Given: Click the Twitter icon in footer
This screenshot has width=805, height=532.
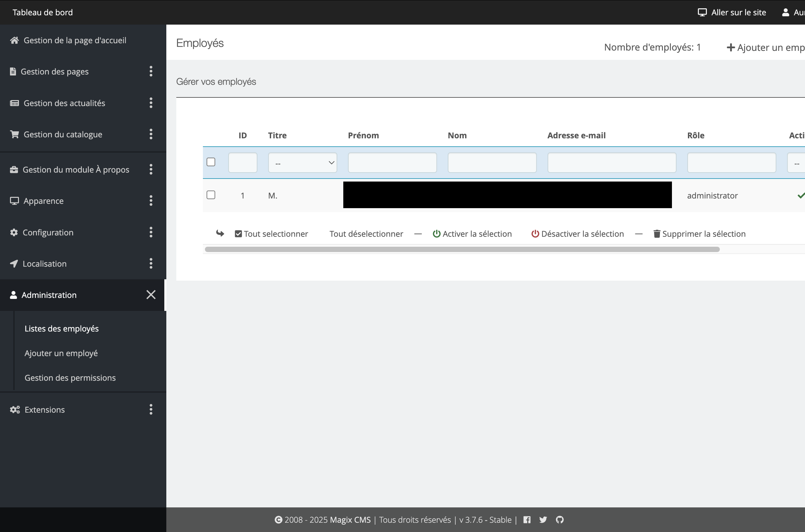Looking at the screenshot, I should pyautogui.click(x=543, y=520).
